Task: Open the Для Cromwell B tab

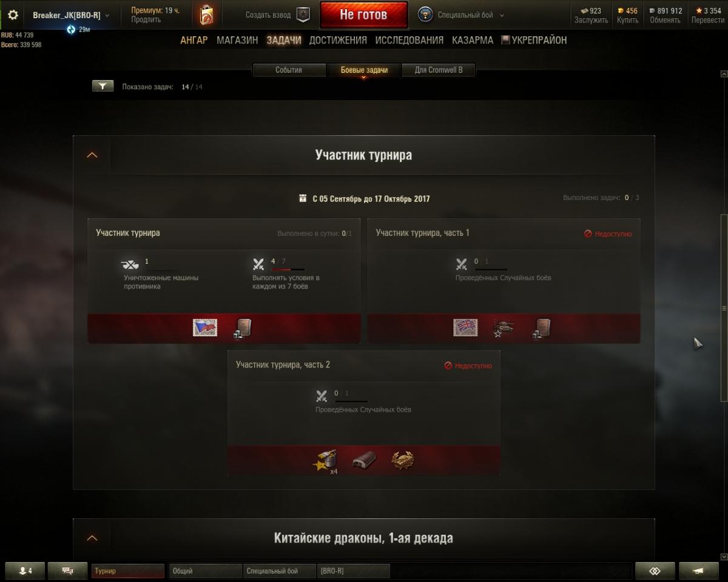Action: [439, 70]
